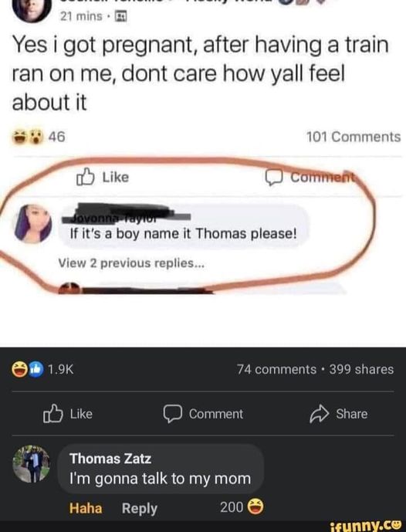Click the thumbs-up icon beside dark Like

point(53,414)
